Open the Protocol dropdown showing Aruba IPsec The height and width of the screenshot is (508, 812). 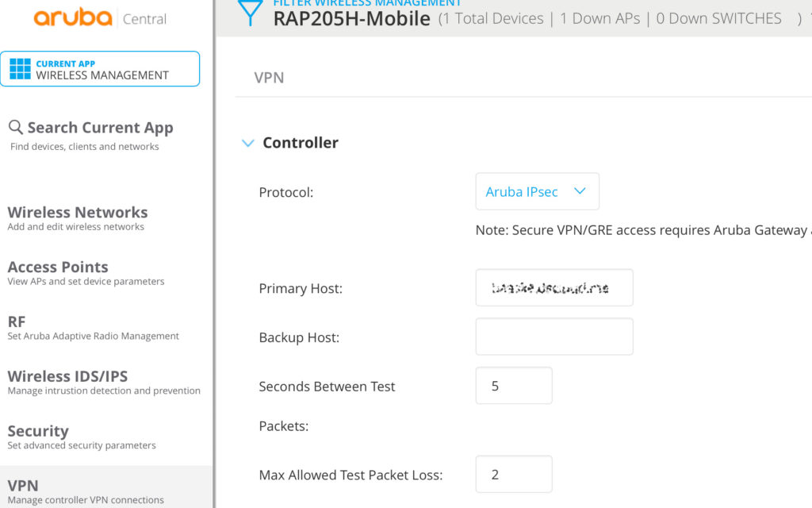[537, 191]
